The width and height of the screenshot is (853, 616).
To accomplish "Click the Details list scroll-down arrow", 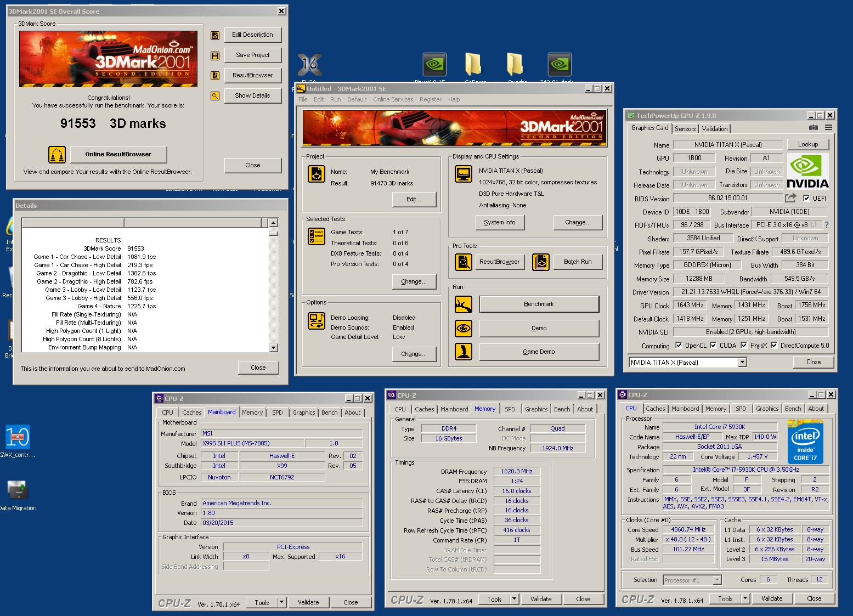I will click(x=274, y=348).
